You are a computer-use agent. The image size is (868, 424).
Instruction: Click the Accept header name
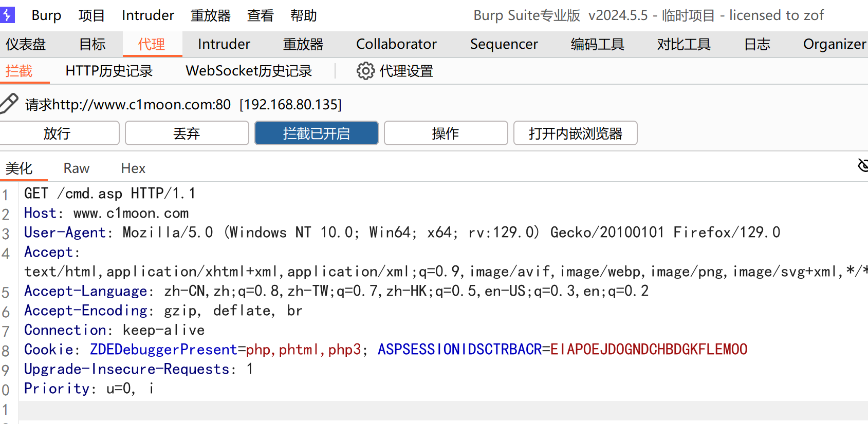[48, 252]
